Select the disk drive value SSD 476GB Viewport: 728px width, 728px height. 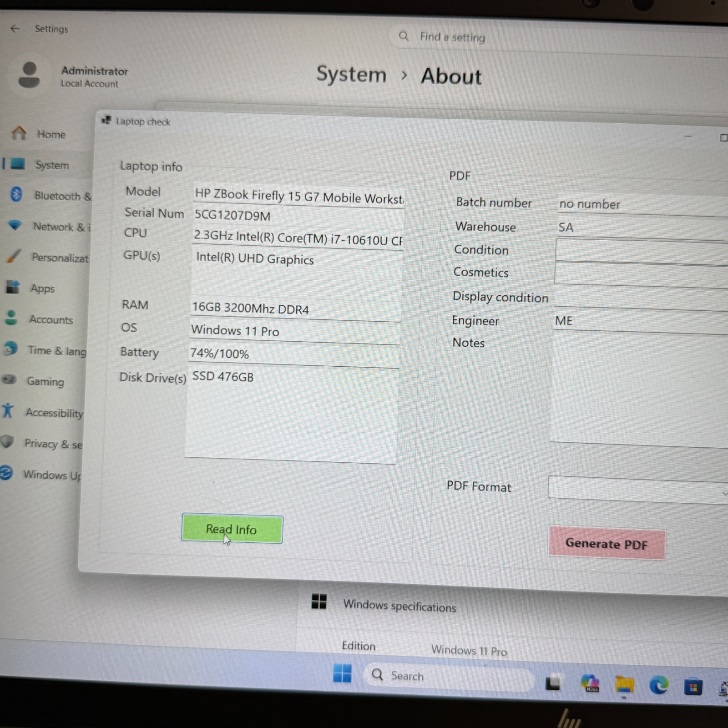tap(223, 376)
